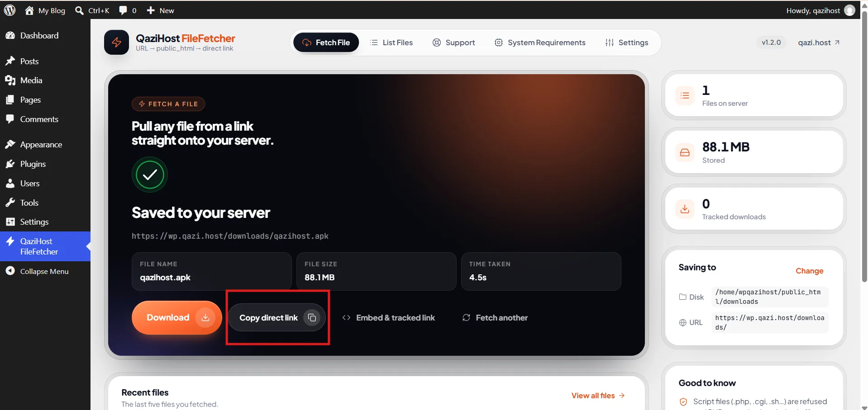Open the Support tab
The width and height of the screenshot is (868, 410).
tap(454, 42)
